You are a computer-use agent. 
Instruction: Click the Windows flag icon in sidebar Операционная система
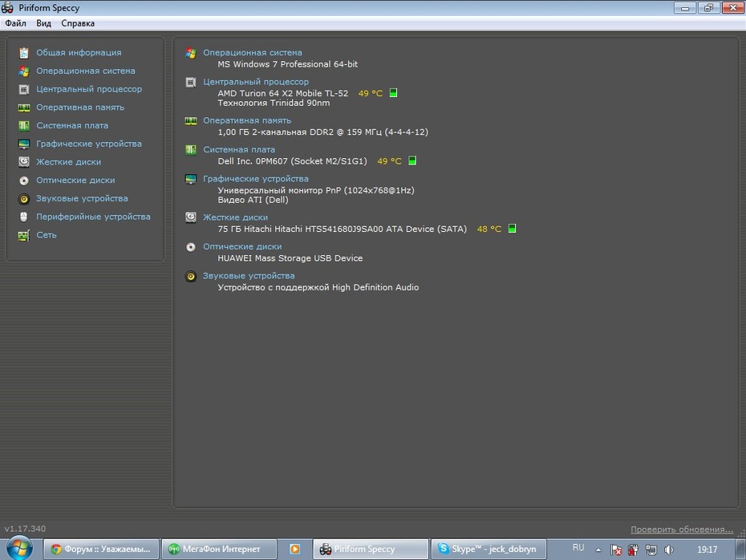point(24,71)
